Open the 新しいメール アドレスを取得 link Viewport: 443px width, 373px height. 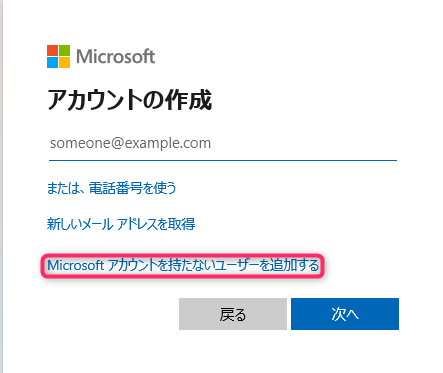121,224
